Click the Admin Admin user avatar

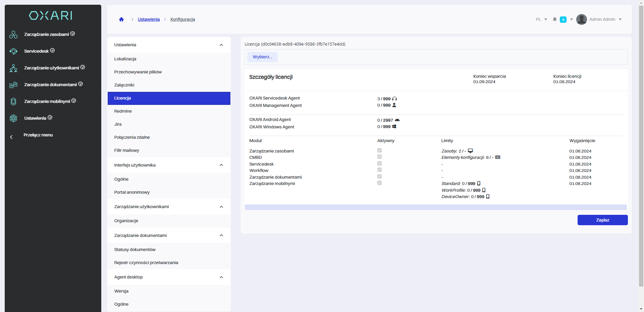pyautogui.click(x=581, y=19)
